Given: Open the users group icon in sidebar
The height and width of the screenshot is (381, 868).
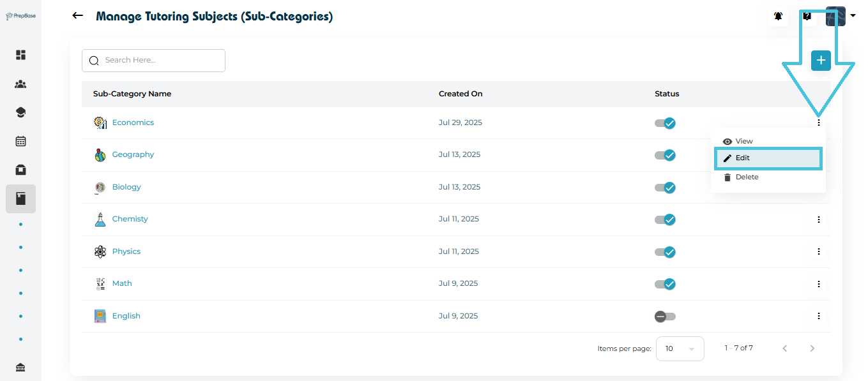Looking at the screenshot, I should (x=20, y=84).
